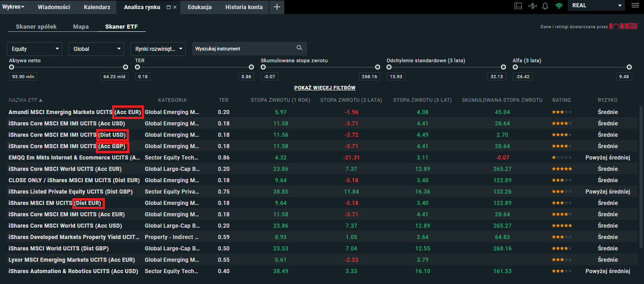Grab the left TER slider handle
The height and width of the screenshot is (284, 644).
point(137,67)
